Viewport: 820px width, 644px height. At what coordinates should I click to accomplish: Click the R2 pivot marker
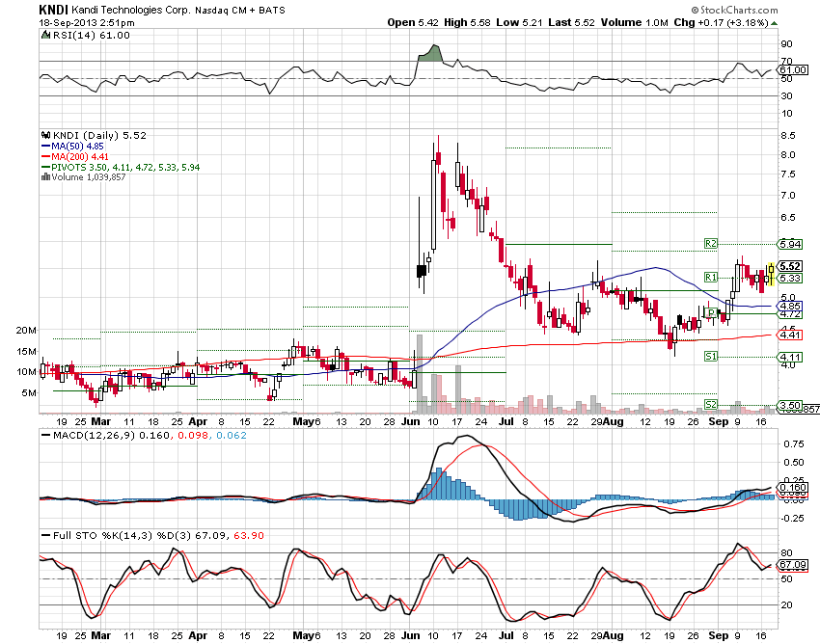(711, 244)
